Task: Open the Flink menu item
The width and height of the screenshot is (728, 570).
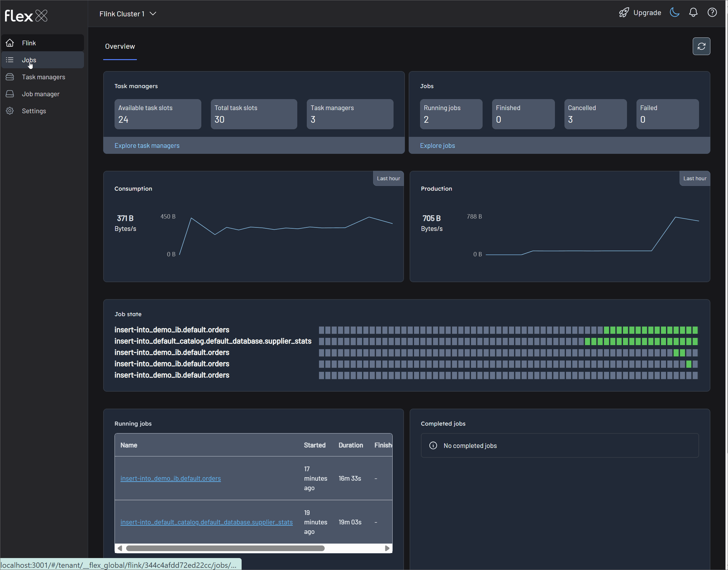Action: click(43, 43)
